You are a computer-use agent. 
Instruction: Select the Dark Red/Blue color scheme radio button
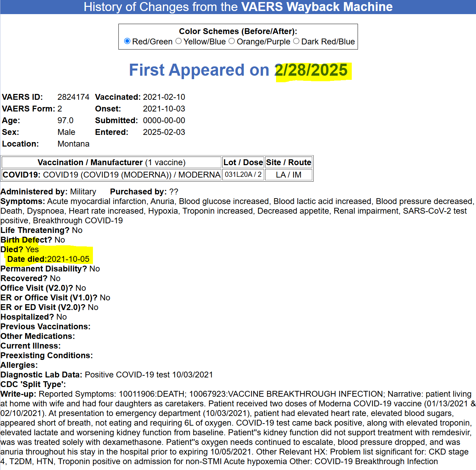[296, 41]
